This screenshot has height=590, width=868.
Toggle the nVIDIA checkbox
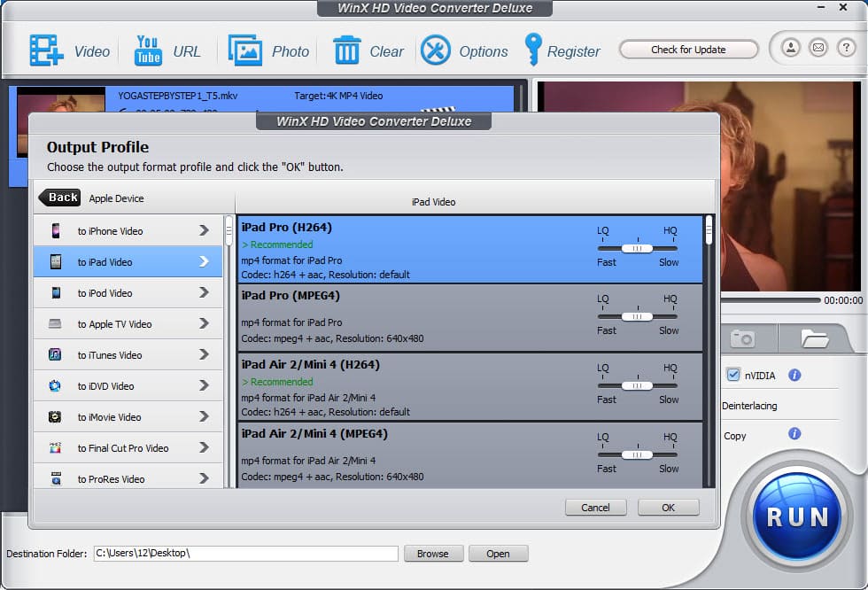(x=733, y=375)
